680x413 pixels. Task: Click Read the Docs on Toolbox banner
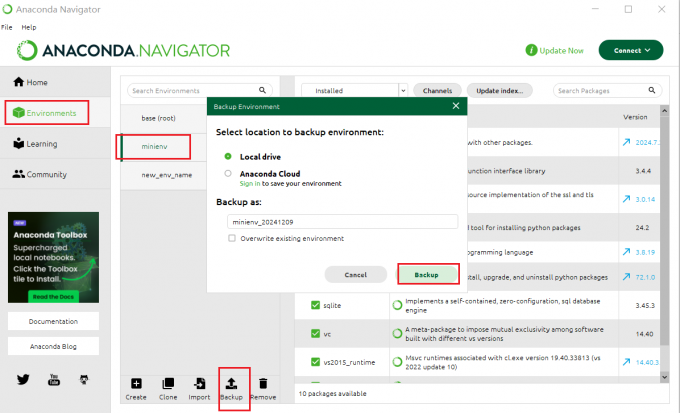point(53,296)
